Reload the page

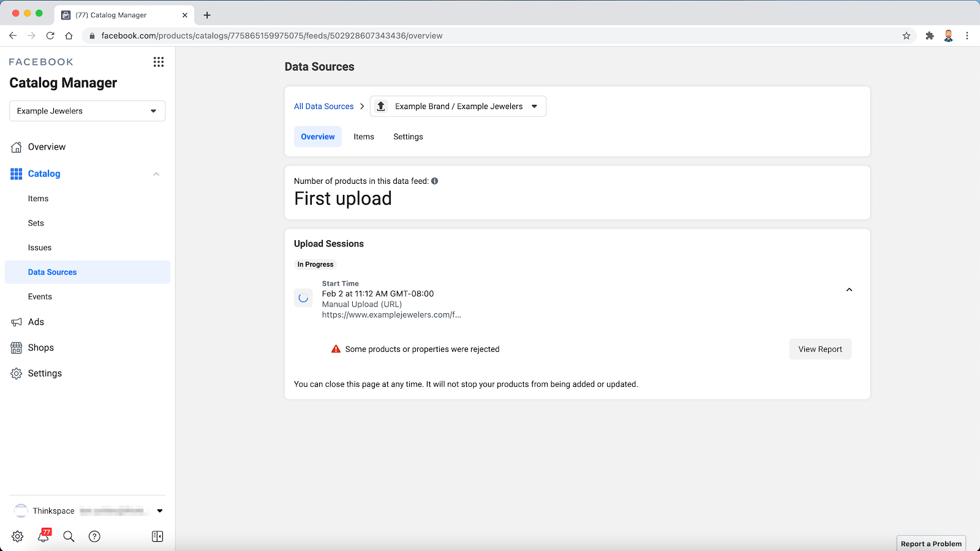[x=50, y=36]
